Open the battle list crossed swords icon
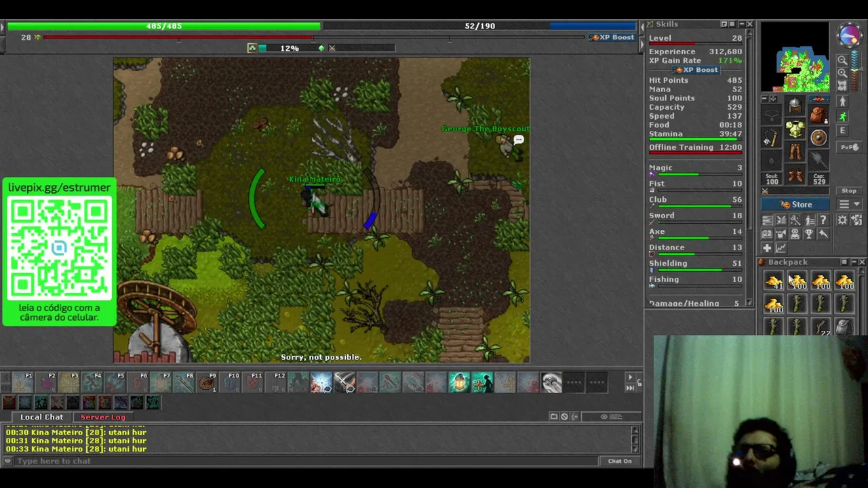 click(781, 220)
